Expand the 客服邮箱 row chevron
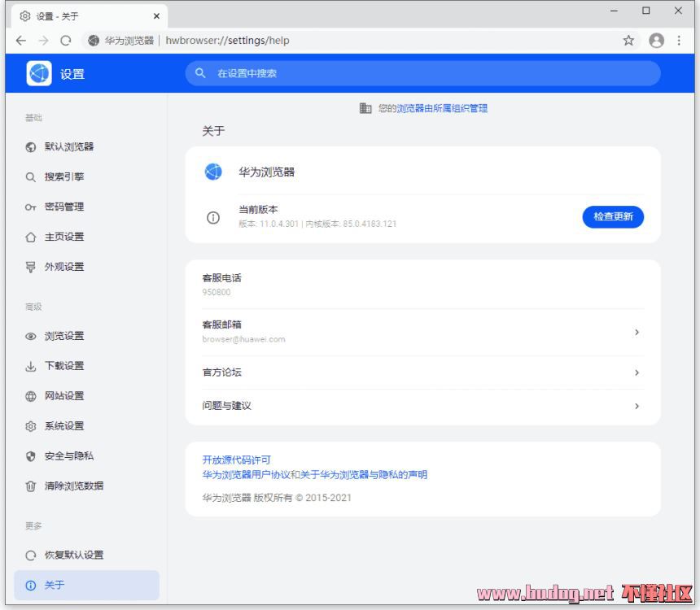 [x=637, y=332]
